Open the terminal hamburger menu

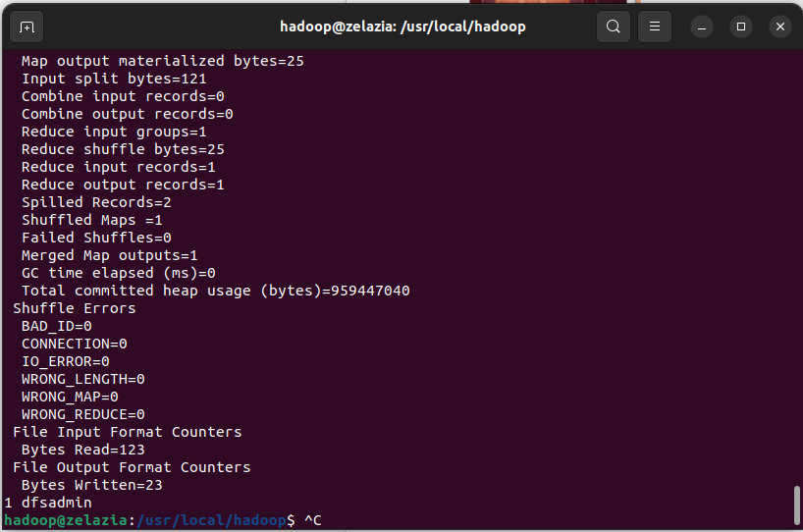click(654, 27)
